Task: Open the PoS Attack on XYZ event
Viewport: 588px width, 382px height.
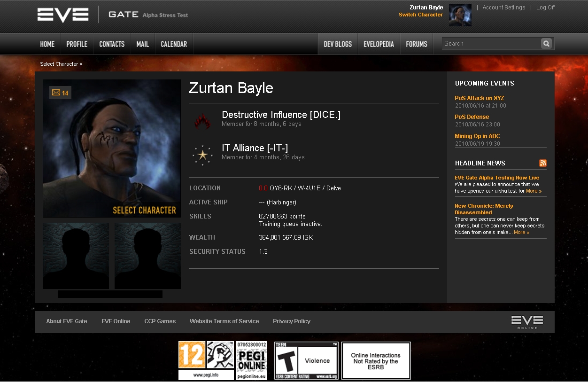Action: coord(479,98)
